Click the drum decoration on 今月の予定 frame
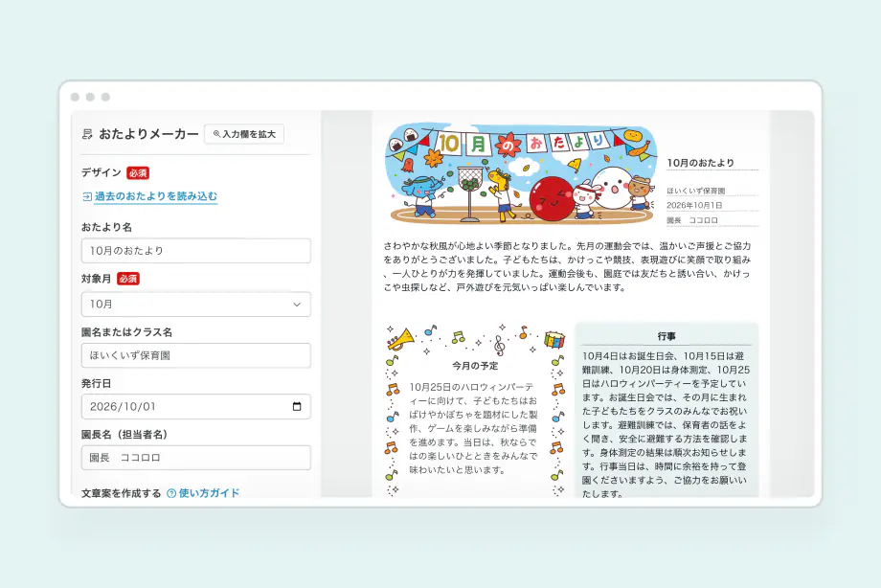The image size is (881, 588). tap(554, 339)
